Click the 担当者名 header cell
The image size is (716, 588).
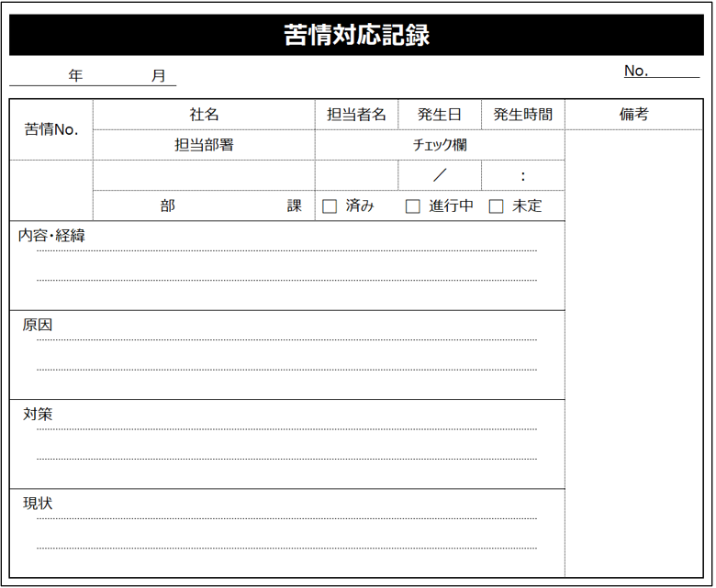tap(357, 115)
